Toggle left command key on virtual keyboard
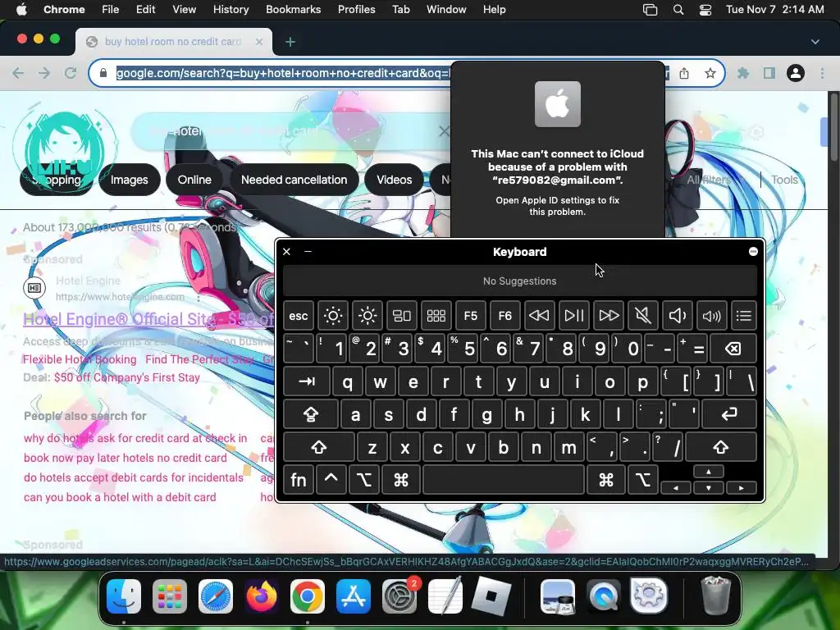840x630 pixels. pyautogui.click(x=400, y=479)
